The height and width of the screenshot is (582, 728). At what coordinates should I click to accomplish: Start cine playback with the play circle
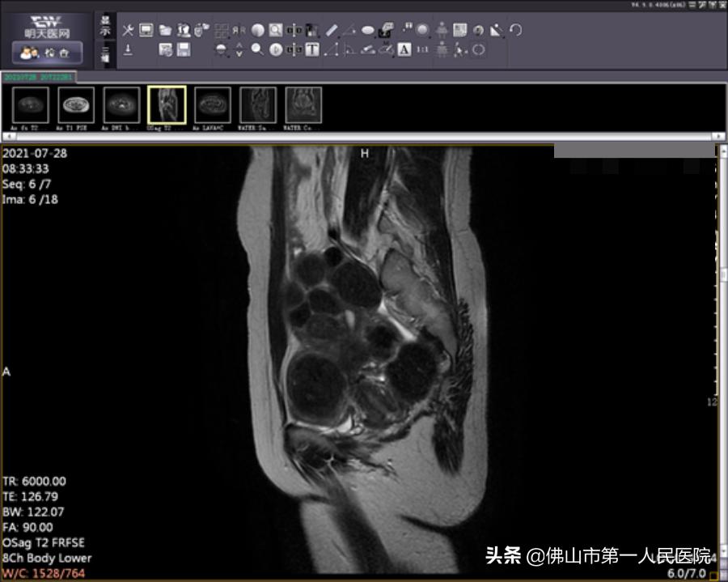click(276, 49)
